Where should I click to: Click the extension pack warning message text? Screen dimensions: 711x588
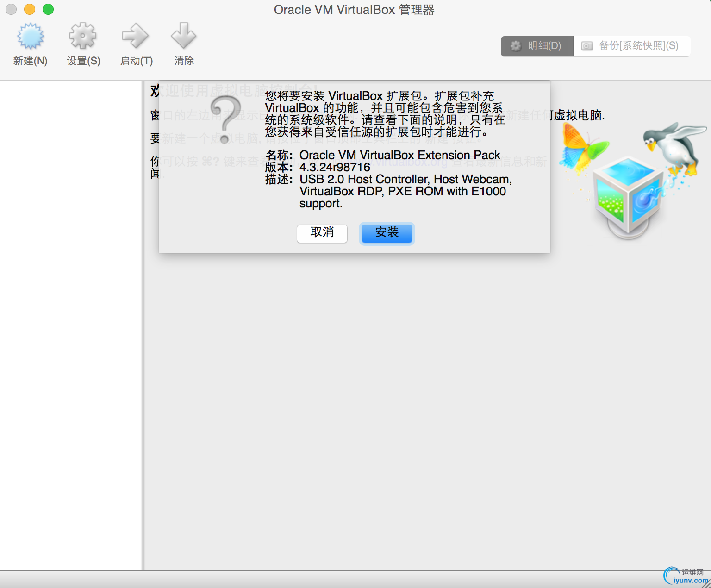pyautogui.click(x=385, y=114)
